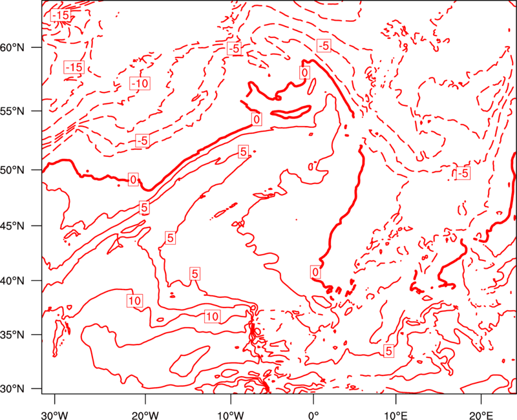The width and height of the screenshot is (517, 420).
Task: Select the 50°N latitude axis label
Action: 12,170
